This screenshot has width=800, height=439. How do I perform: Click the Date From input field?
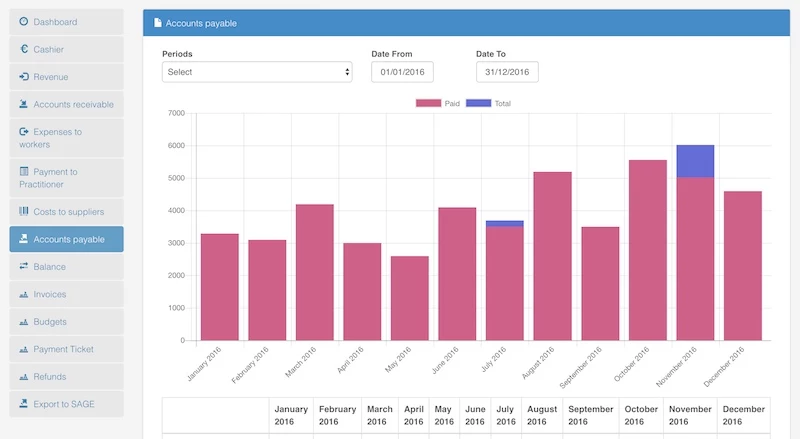[402, 72]
